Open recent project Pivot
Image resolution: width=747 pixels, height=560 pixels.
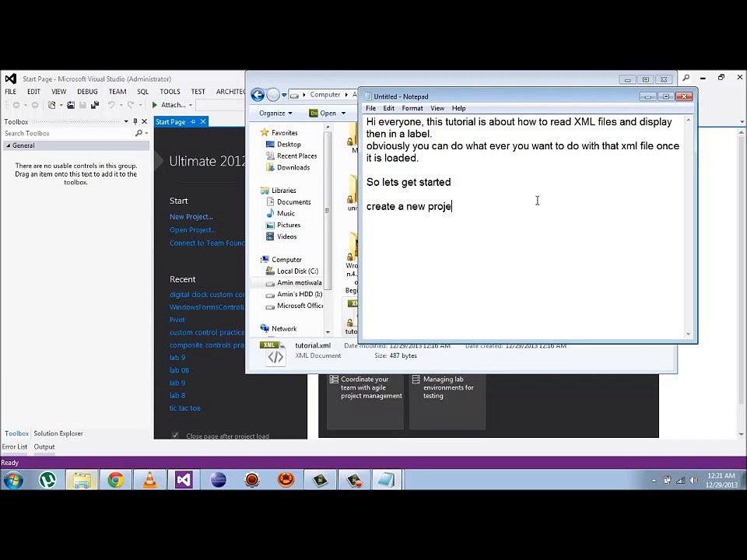pos(177,320)
